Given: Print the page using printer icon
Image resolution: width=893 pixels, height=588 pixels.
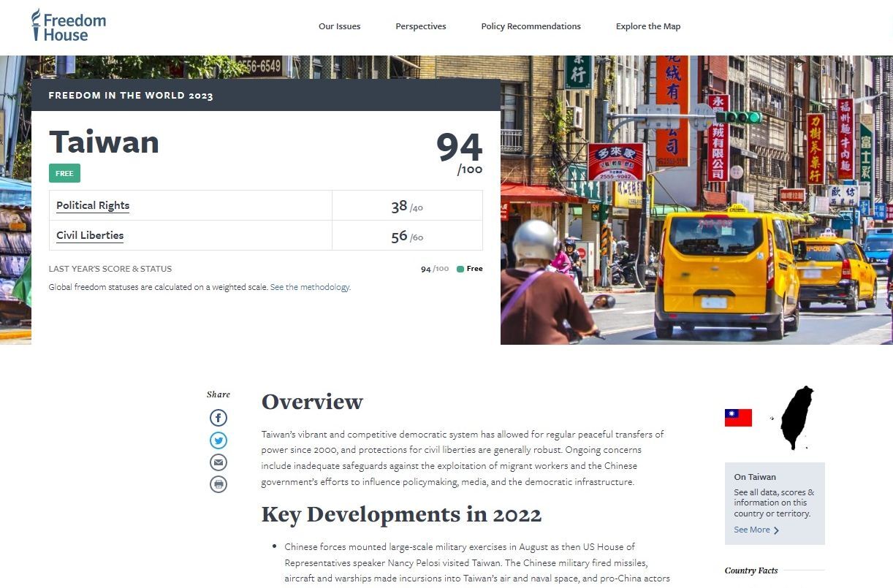Looking at the screenshot, I should coord(218,484).
